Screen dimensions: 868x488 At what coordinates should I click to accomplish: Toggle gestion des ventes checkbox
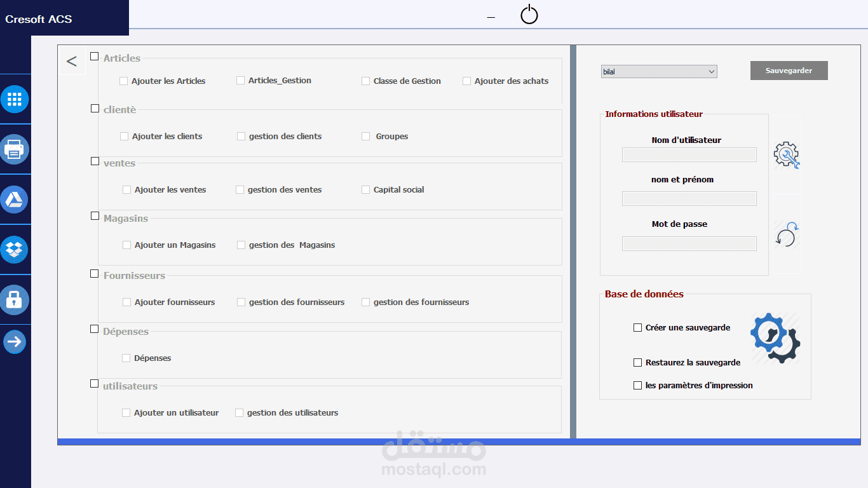(x=240, y=190)
